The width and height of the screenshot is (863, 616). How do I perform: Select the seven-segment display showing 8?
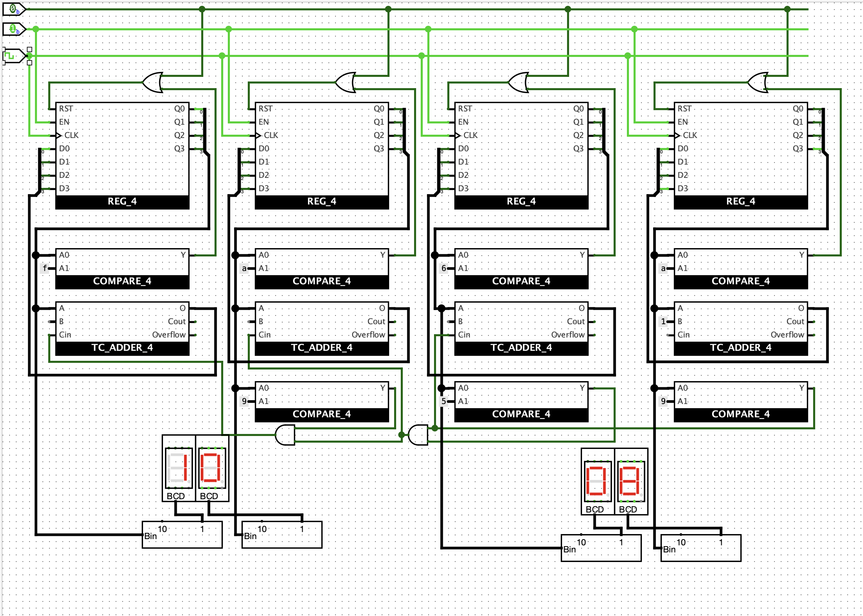[631, 481]
